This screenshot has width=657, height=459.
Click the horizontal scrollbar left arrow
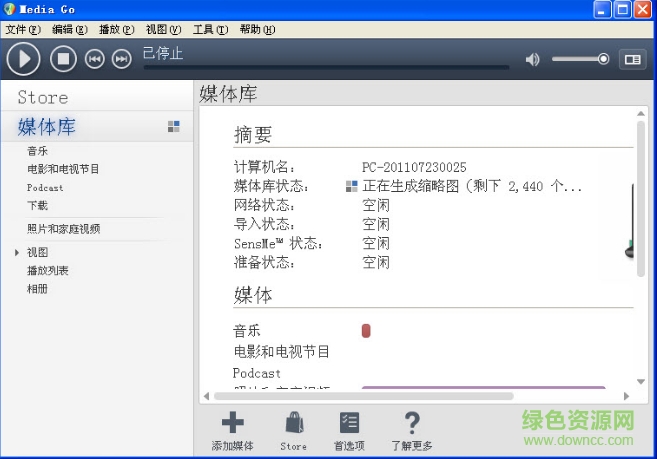(x=206, y=396)
